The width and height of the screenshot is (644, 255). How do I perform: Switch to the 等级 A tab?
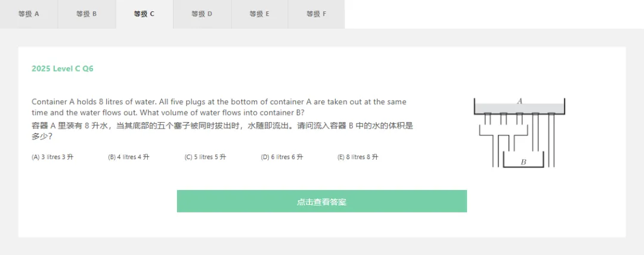point(29,14)
